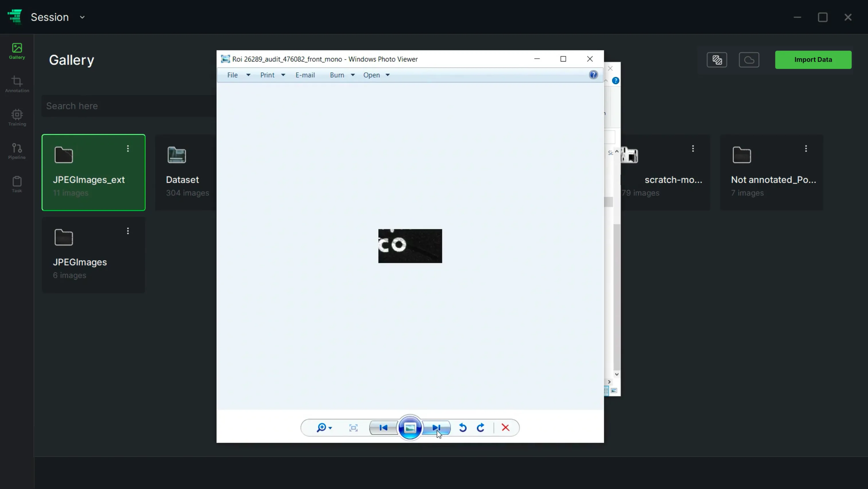Play slide show in Photo Viewer

410,428
